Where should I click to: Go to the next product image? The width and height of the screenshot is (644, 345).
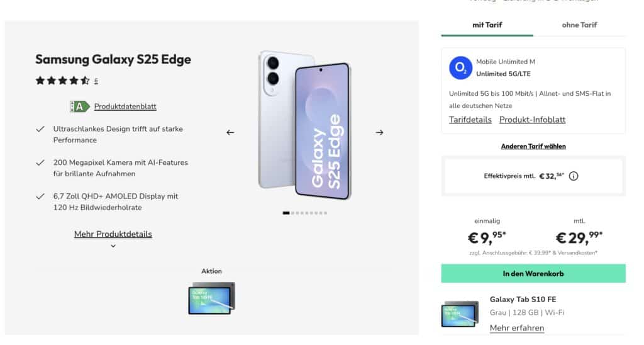coord(379,132)
